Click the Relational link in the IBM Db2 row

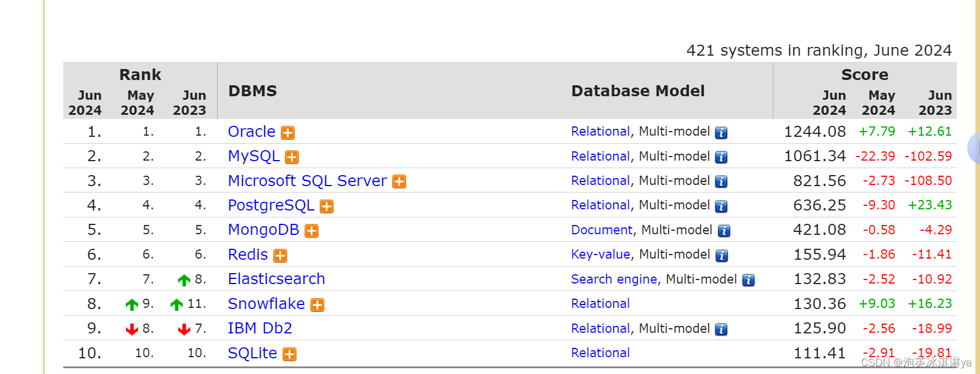(601, 328)
